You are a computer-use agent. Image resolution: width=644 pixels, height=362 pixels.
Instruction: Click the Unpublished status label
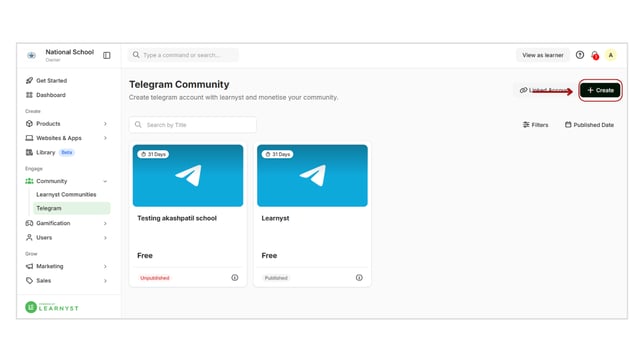click(155, 278)
